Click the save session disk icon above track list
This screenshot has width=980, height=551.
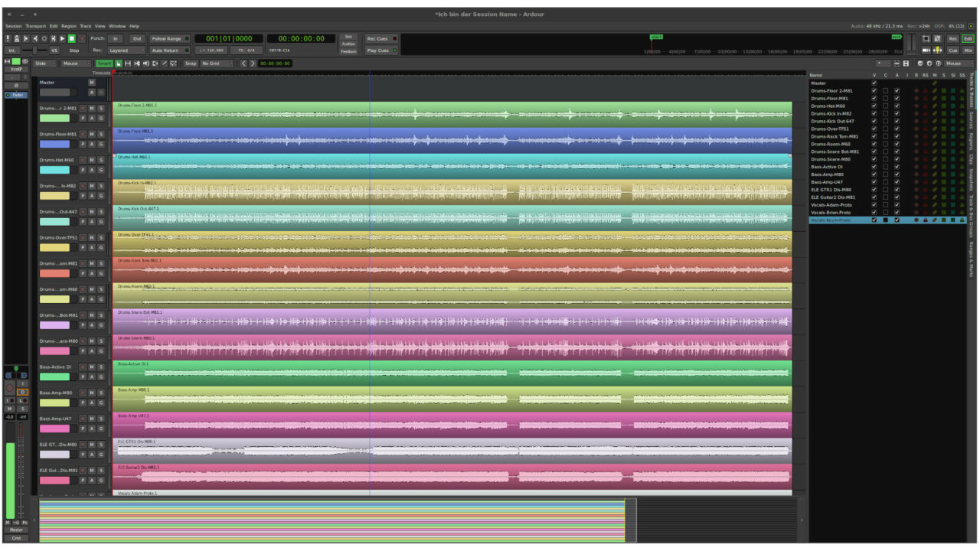[906, 64]
